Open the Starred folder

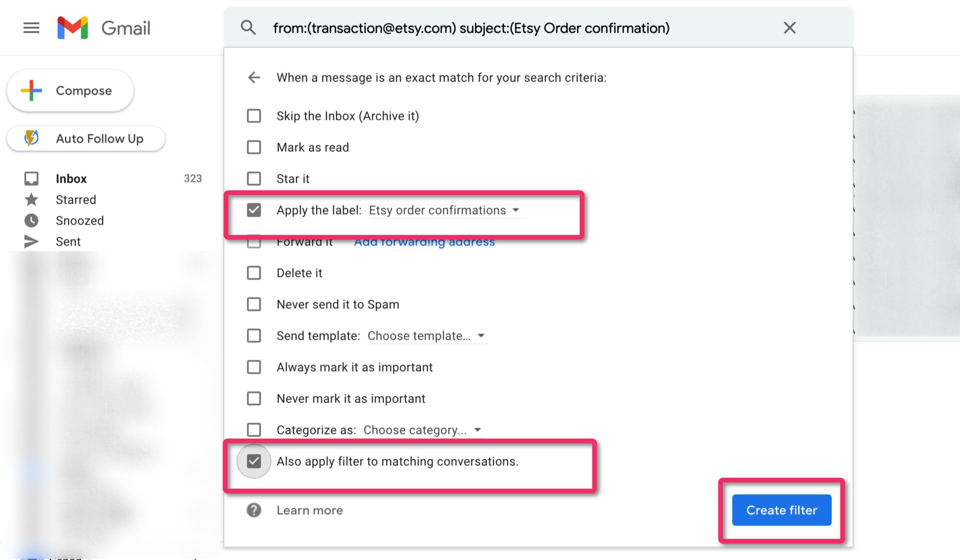coord(76,200)
